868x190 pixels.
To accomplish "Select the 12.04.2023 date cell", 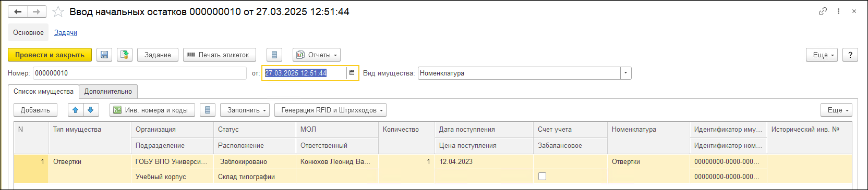I will (484, 161).
